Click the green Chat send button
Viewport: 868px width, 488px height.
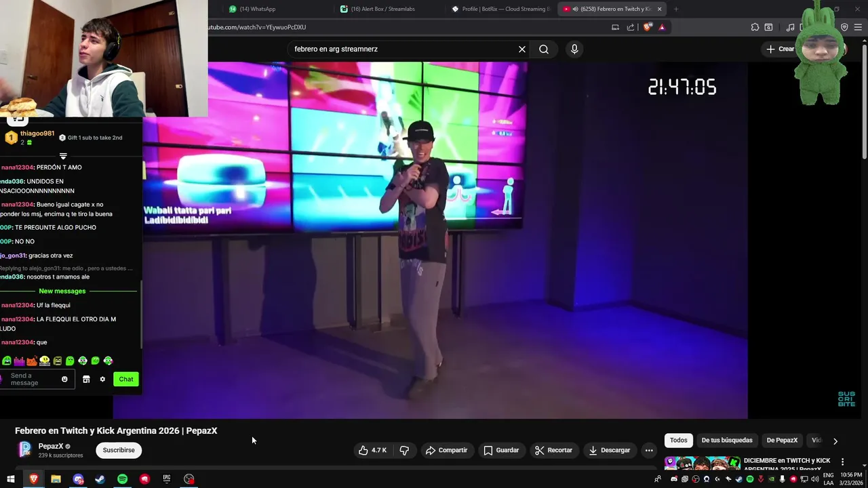tap(126, 379)
